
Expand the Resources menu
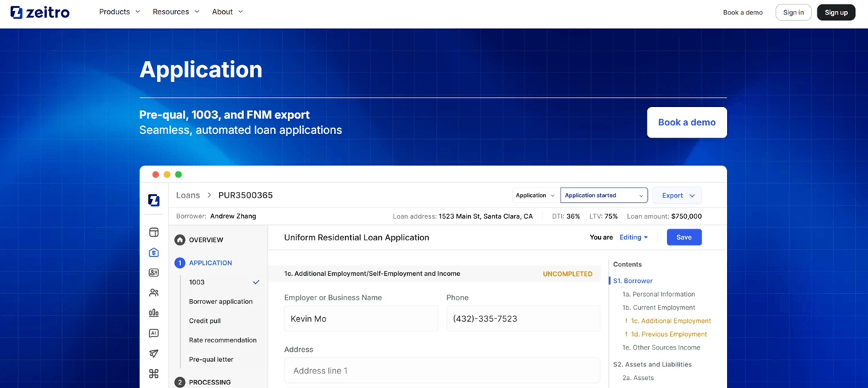point(176,12)
